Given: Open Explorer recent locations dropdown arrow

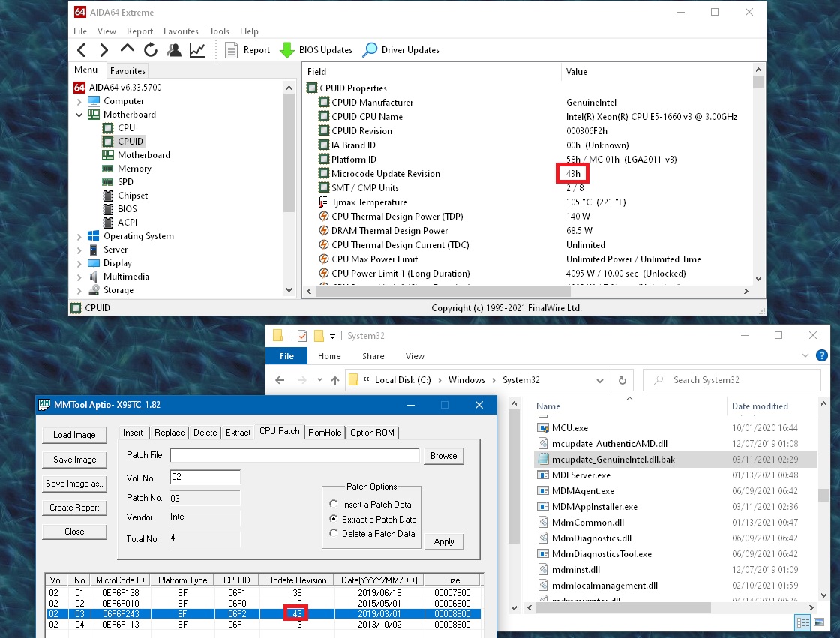Looking at the screenshot, I should click(319, 380).
